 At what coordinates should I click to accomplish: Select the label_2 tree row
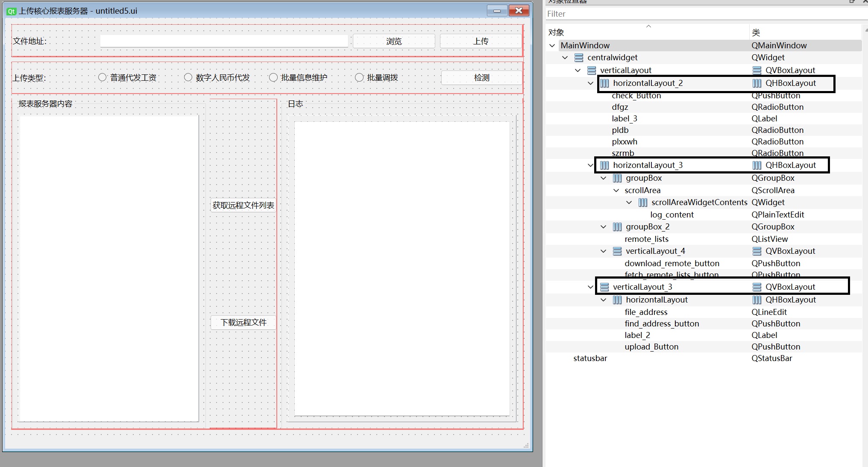(x=704, y=335)
